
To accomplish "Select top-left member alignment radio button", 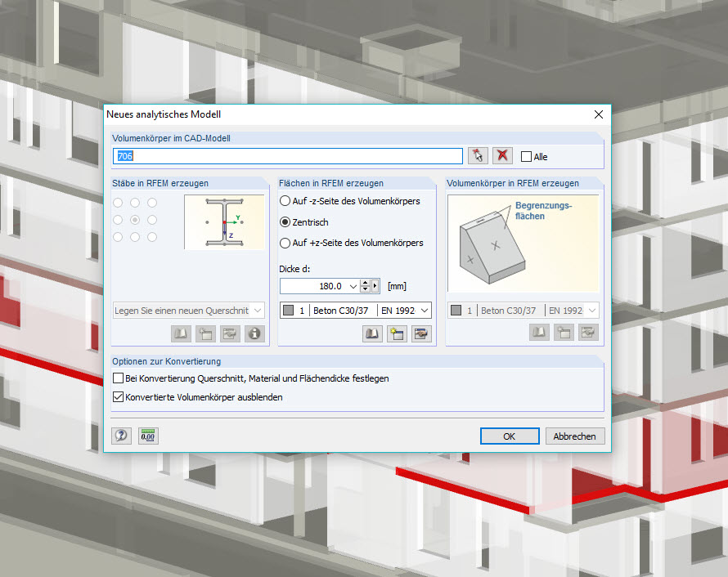I will pyautogui.click(x=118, y=203).
